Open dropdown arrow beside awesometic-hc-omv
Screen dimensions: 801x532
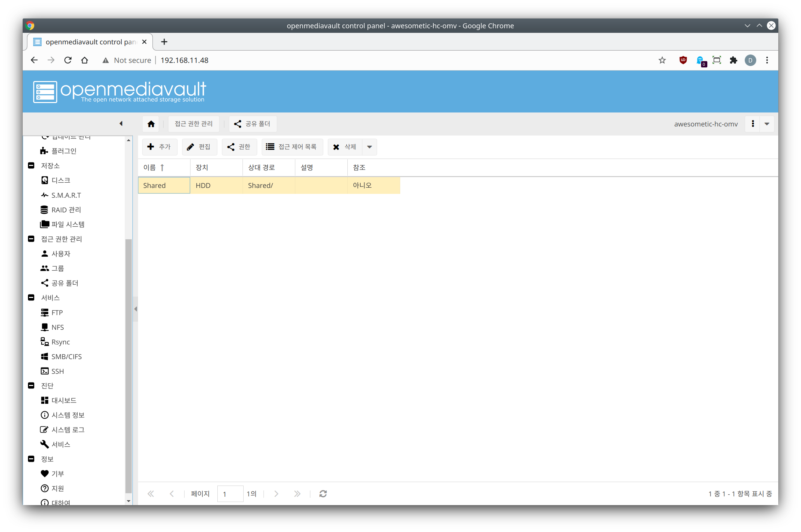pos(767,124)
